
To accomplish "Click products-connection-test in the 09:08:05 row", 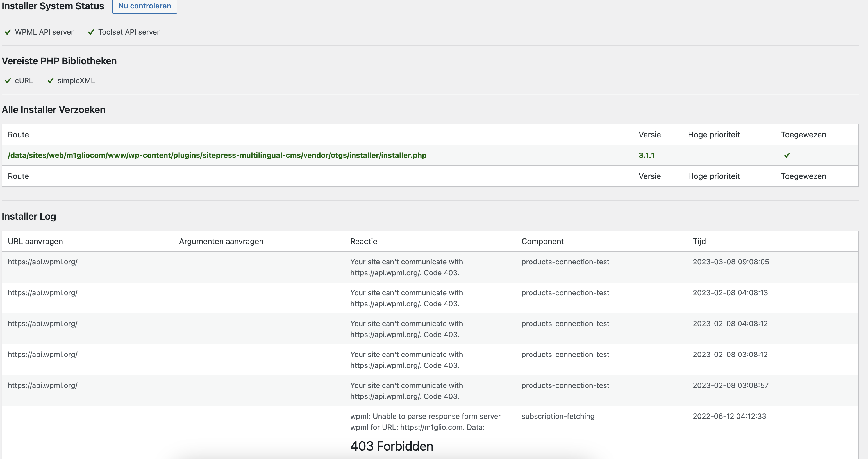I will pos(565,262).
